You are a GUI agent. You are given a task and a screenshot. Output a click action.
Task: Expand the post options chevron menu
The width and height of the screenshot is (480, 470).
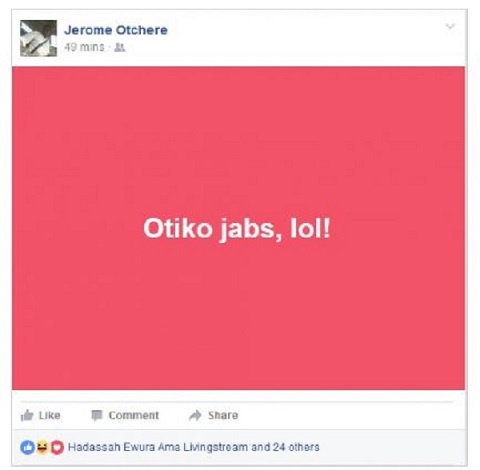450,26
